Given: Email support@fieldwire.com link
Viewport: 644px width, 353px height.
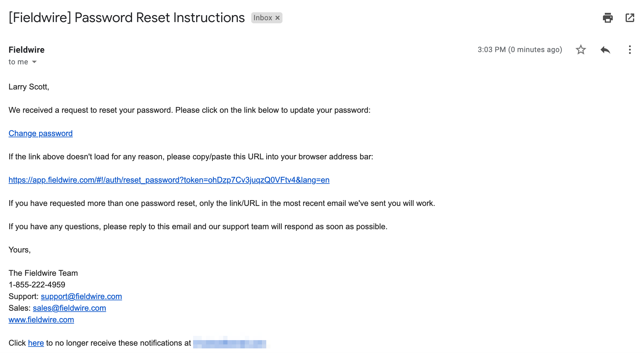Looking at the screenshot, I should tap(81, 296).
